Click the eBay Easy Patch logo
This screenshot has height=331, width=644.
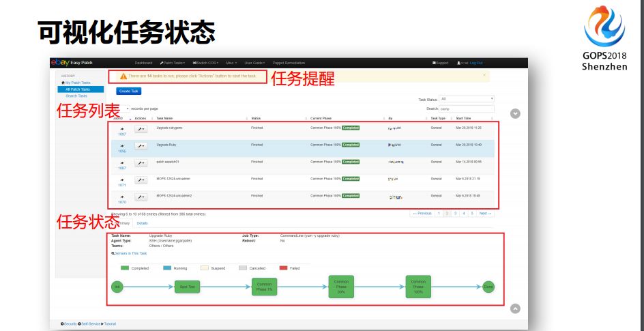(72, 63)
